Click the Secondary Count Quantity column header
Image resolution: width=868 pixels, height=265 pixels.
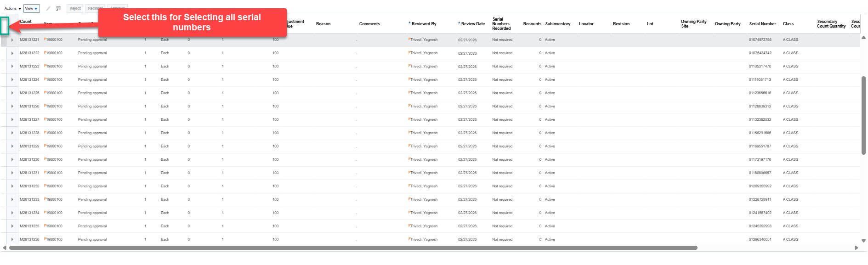coord(831,24)
